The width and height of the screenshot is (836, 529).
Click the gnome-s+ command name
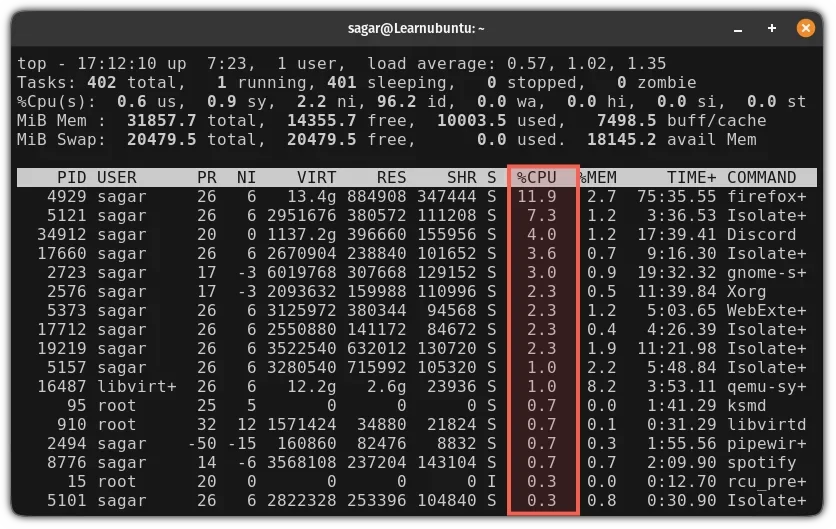tap(767, 272)
